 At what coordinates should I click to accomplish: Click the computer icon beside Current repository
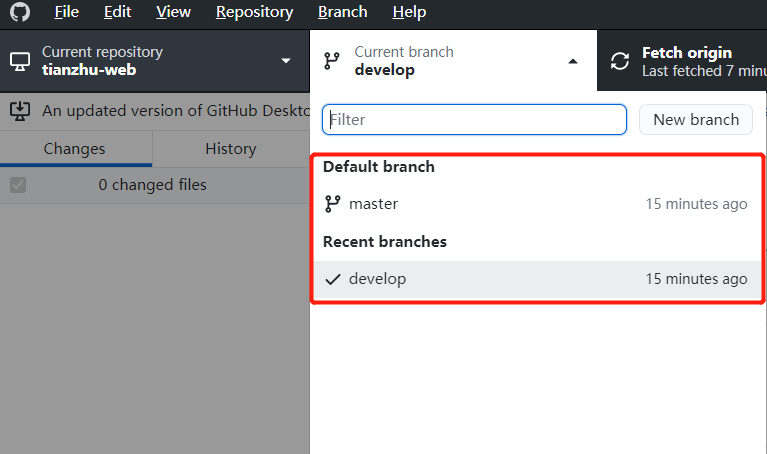pyautogui.click(x=20, y=62)
